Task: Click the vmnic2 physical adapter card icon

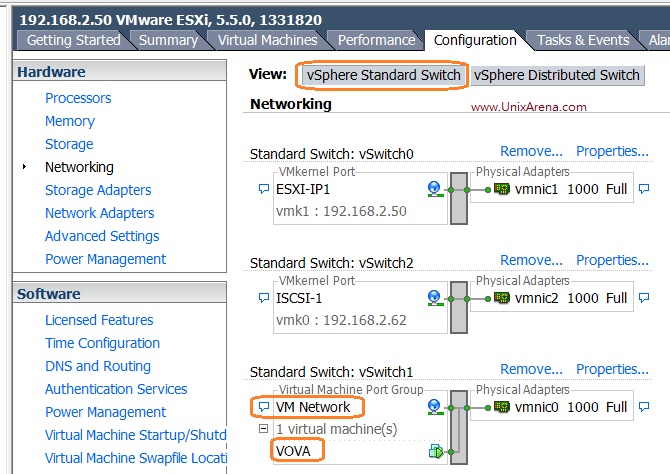Action: 502,297
